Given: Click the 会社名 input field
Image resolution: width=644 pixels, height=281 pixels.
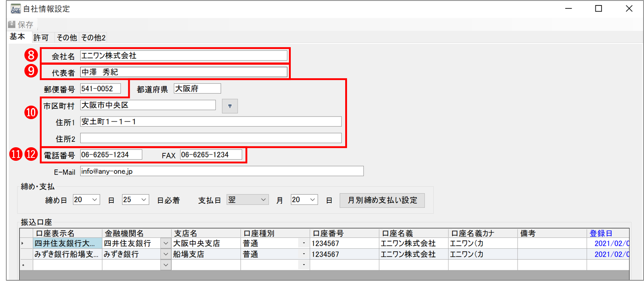Looking at the screenshot, I should [x=183, y=56].
